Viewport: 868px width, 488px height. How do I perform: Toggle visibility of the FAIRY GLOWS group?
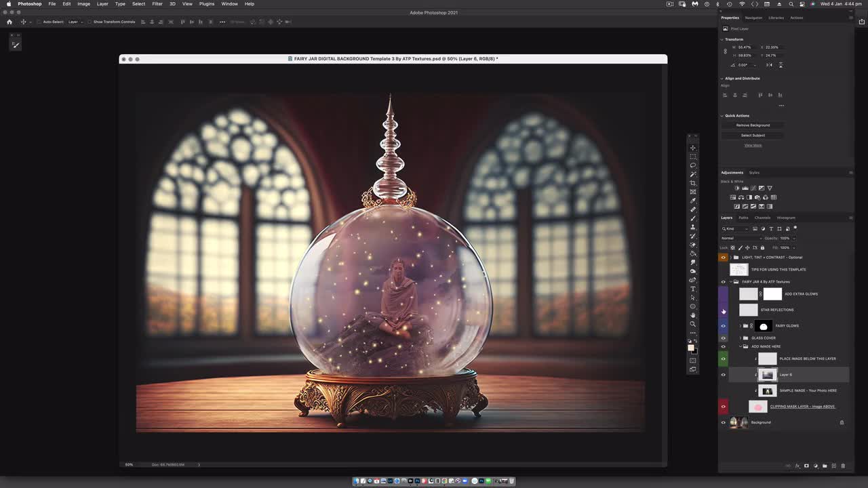pos(723,326)
